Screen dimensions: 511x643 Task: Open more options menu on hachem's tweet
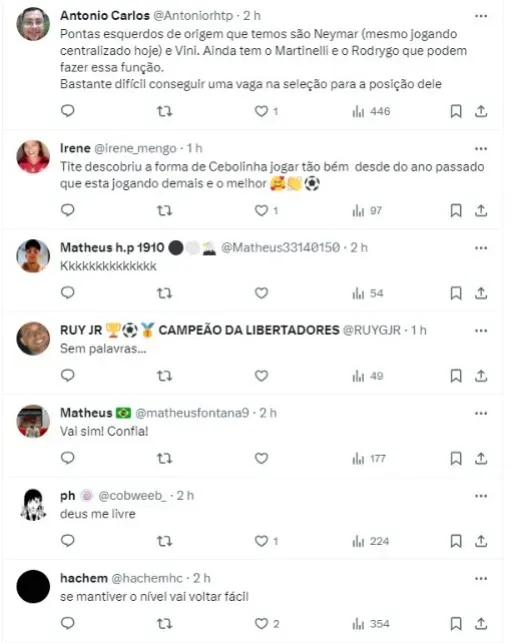point(481,578)
